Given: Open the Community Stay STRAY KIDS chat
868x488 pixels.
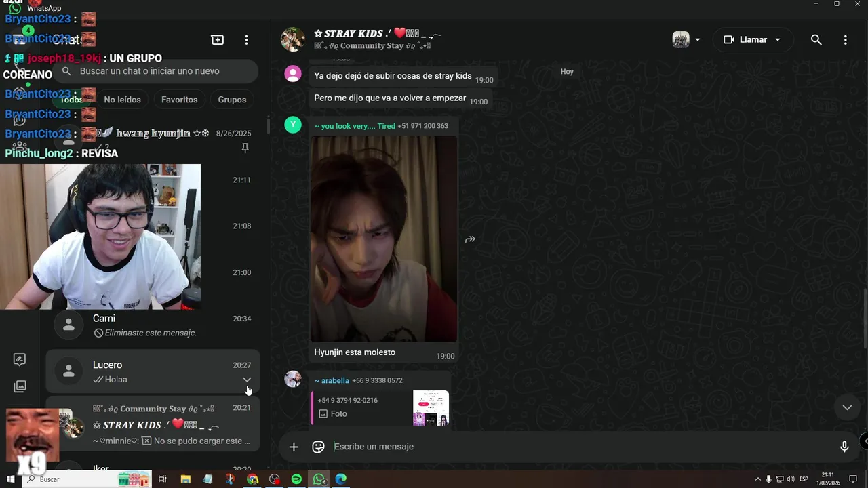Looking at the screenshot, I should [x=153, y=424].
